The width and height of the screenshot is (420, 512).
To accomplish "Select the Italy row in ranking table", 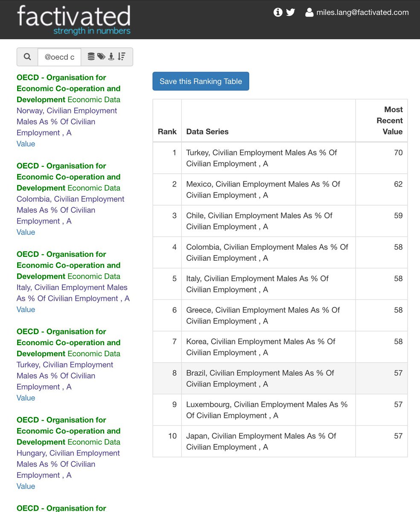I will coord(280,284).
